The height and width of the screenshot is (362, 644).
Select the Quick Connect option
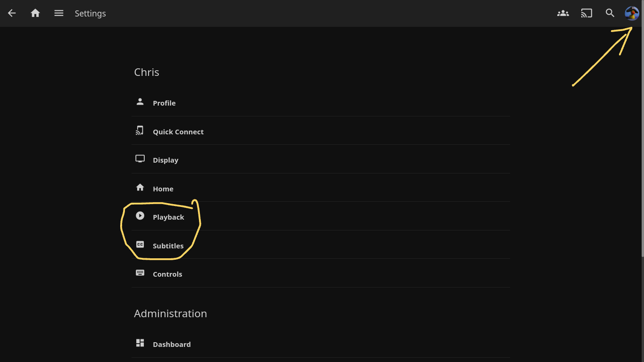[178, 132]
